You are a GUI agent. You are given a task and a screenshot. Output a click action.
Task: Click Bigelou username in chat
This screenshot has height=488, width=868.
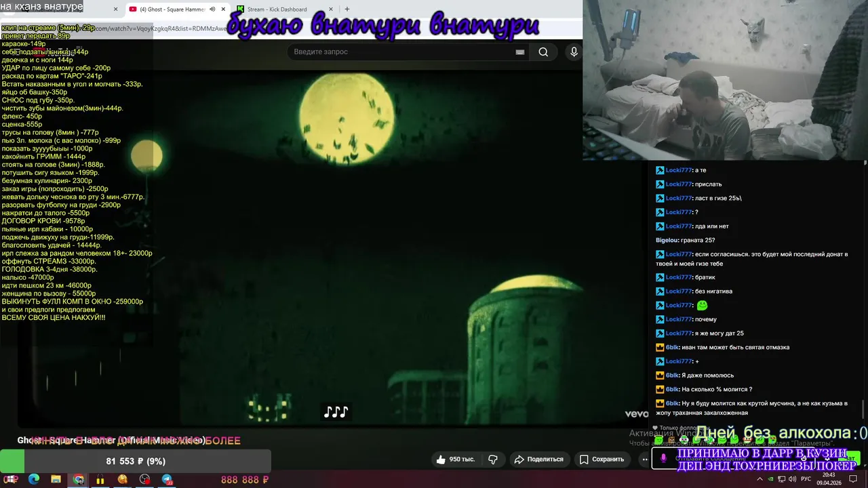tap(668, 240)
